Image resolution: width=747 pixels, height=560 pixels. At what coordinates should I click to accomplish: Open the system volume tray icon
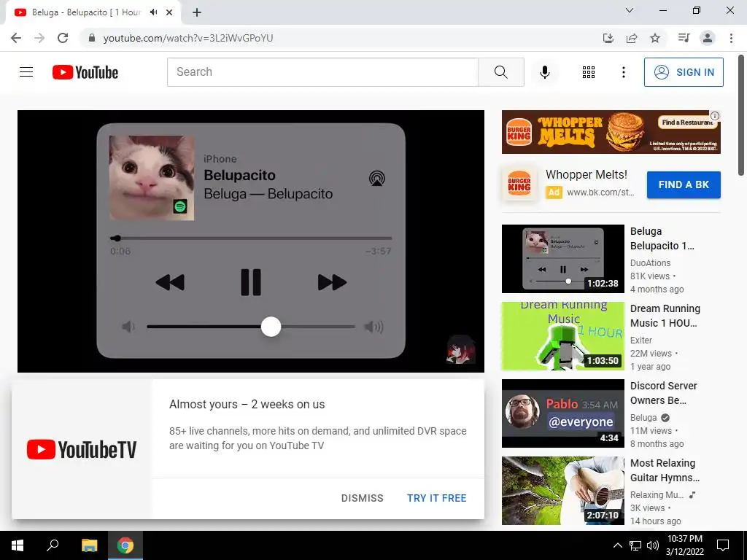653,545
